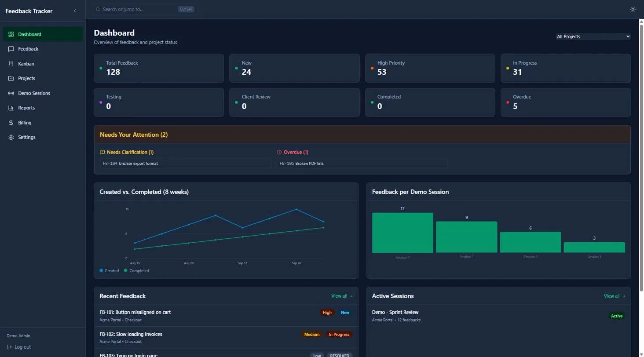Navigate to Reports label in sidebar
This screenshot has height=357, width=644.
click(x=26, y=108)
